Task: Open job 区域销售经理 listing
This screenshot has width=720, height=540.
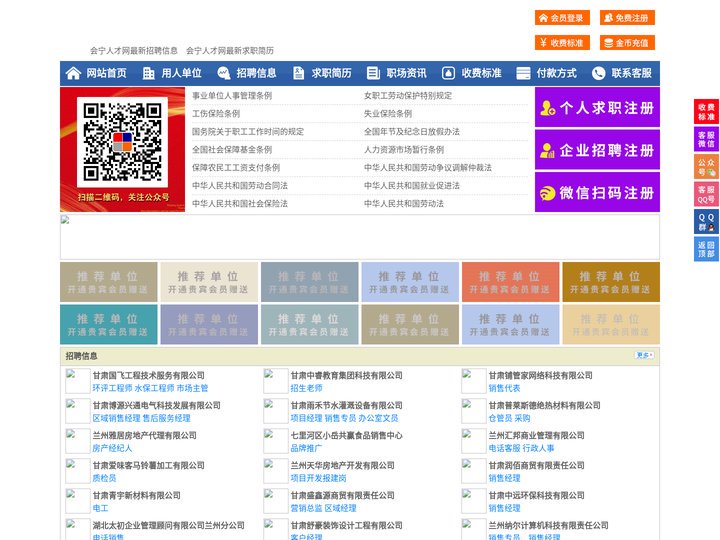Action: click(x=117, y=418)
